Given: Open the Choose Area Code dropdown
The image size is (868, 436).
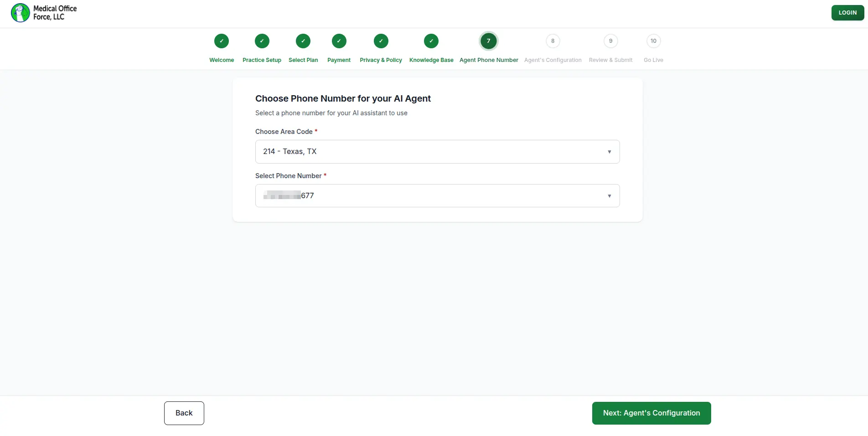Looking at the screenshot, I should tap(438, 152).
